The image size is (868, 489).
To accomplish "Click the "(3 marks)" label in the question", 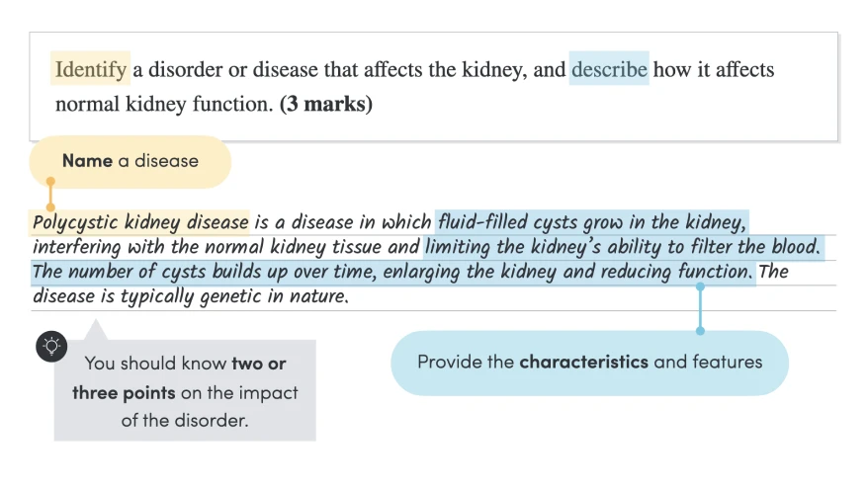I will tap(326, 104).
